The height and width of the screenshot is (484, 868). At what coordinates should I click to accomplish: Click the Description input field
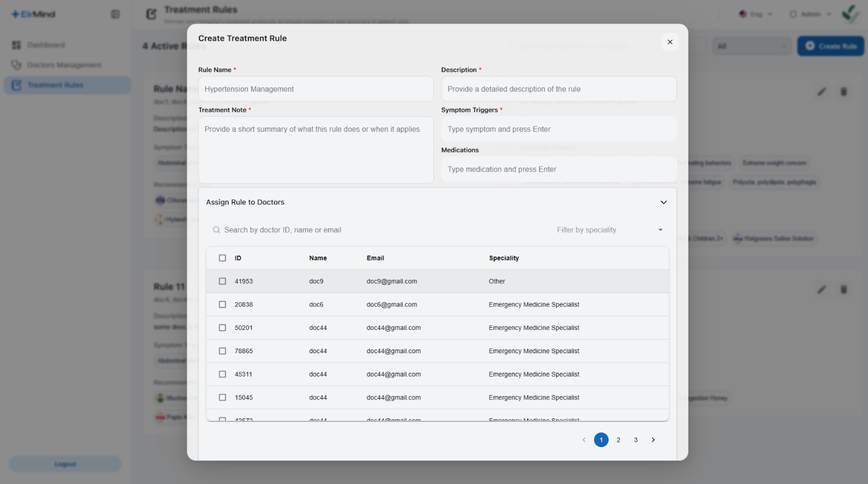tap(559, 89)
